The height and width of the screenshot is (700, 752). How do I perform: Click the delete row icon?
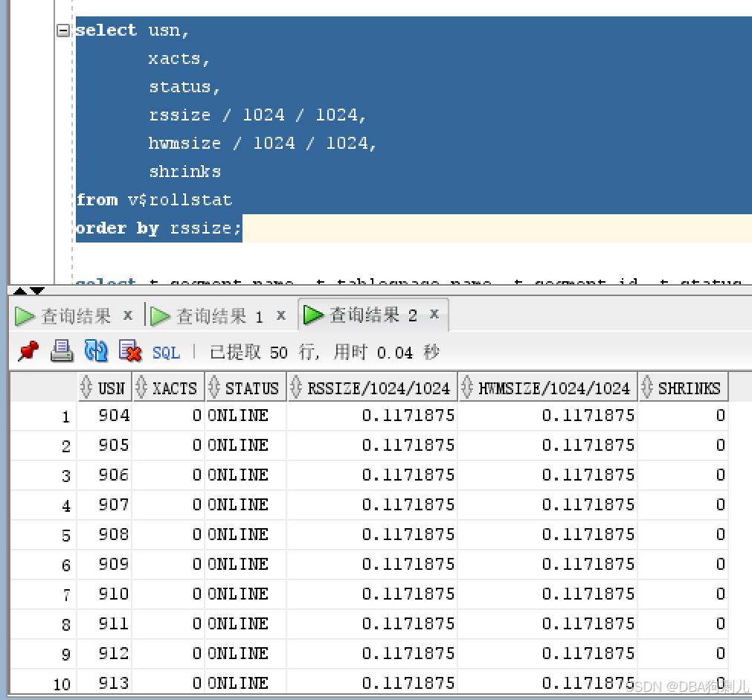pyautogui.click(x=131, y=351)
